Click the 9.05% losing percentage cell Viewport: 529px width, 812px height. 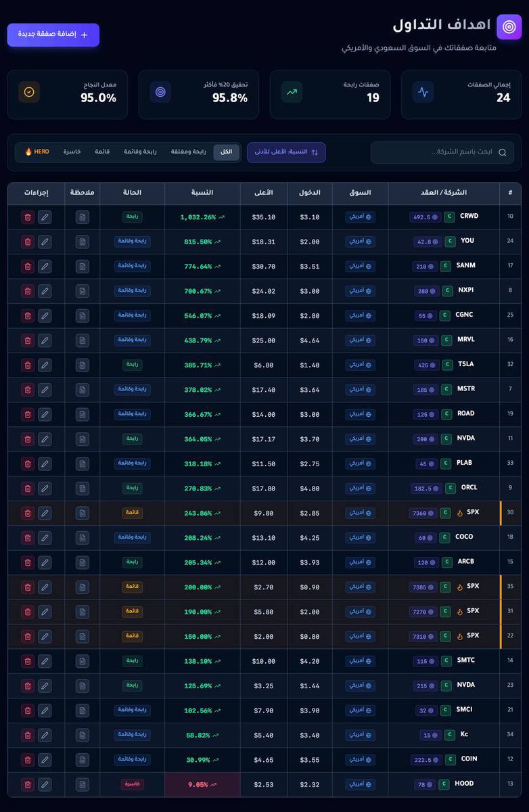[x=203, y=785]
